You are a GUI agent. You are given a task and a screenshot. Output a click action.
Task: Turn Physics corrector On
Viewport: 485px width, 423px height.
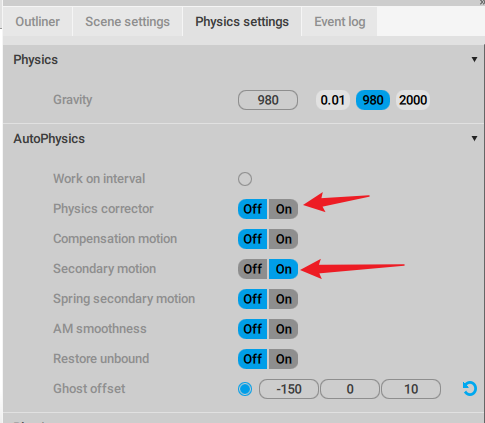click(x=284, y=209)
